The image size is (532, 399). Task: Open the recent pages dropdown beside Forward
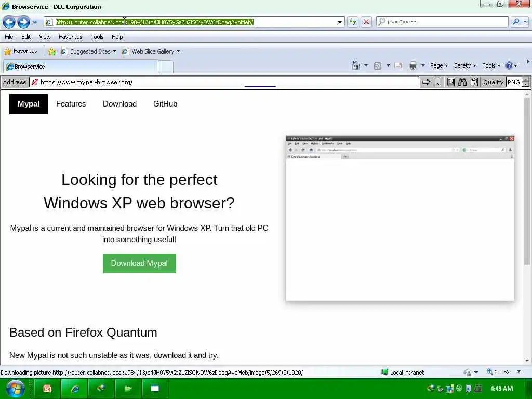pos(35,22)
